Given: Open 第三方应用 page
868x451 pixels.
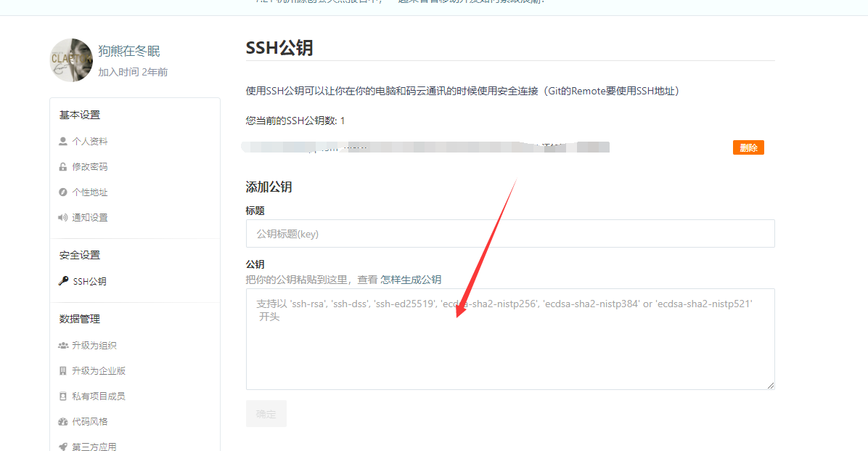Looking at the screenshot, I should coord(94,447).
